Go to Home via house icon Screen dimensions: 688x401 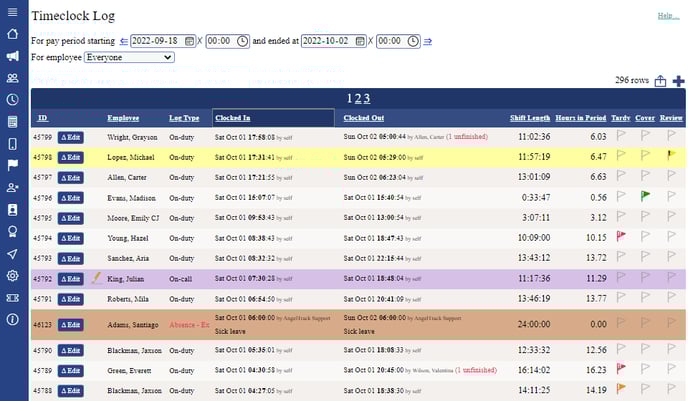13,34
